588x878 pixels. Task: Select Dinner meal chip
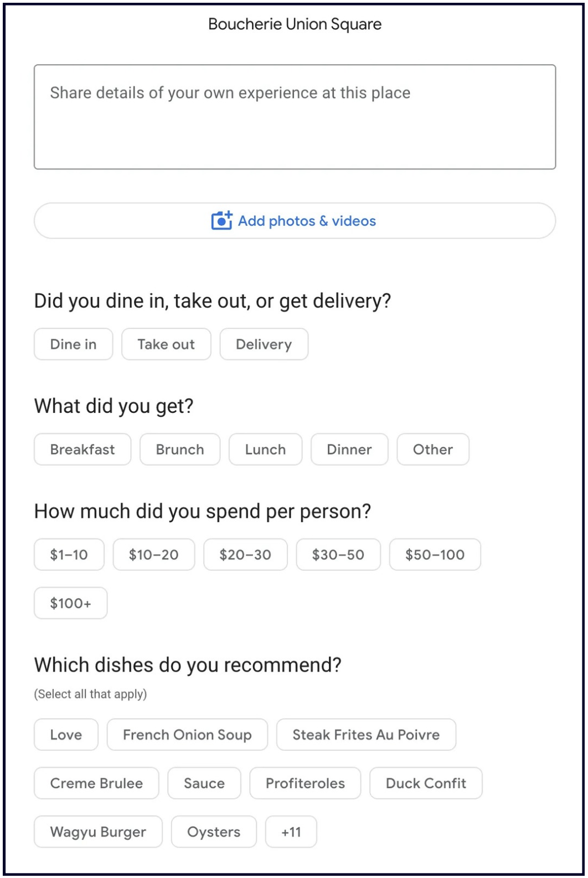tap(349, 450)
